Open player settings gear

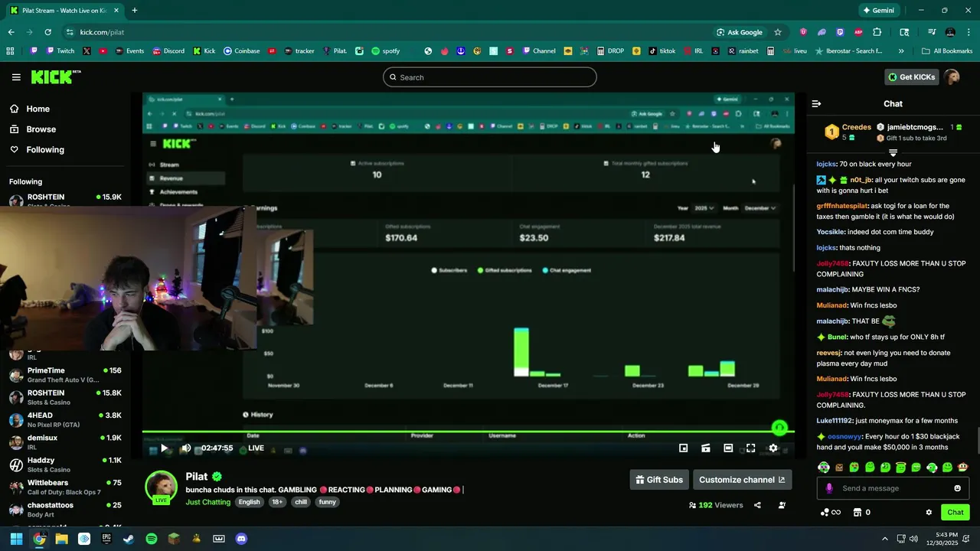773,448
